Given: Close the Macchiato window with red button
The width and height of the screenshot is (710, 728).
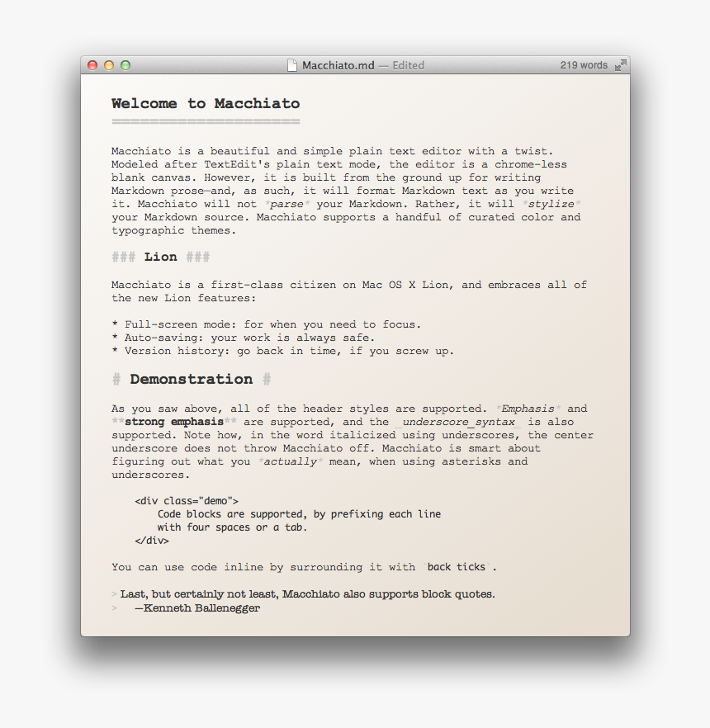Looking at the screenshot, I should (92, 65).
